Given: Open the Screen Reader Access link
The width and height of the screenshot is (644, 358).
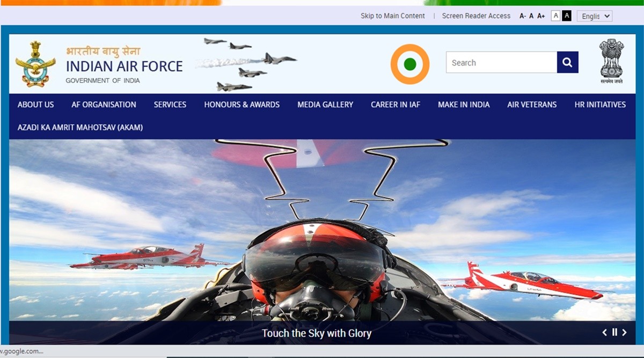Looking at the screenshot, I should click(x=476, y=16).
